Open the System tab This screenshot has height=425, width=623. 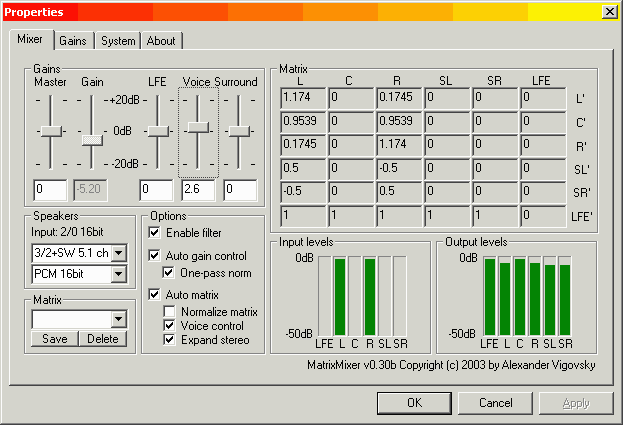(x=118, y=41)
